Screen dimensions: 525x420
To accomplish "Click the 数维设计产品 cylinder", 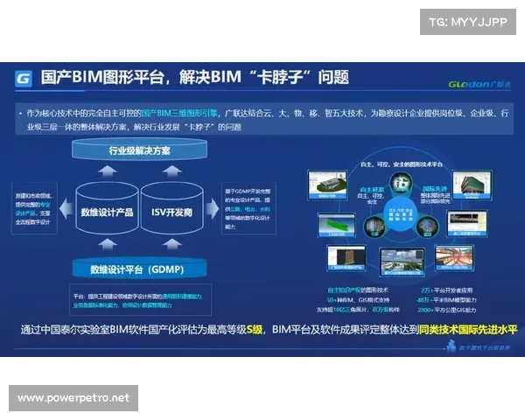I will [108, 212].
